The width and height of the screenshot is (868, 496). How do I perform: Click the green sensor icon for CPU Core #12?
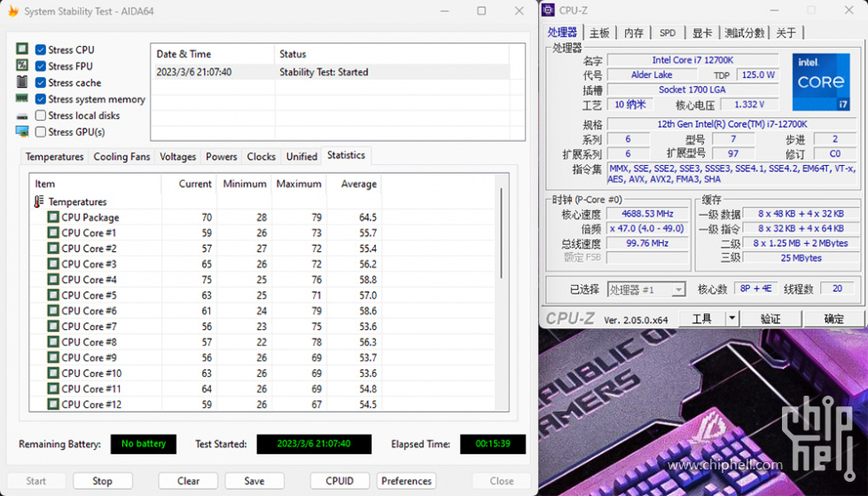pyautogui.click(x=53, y=404)
